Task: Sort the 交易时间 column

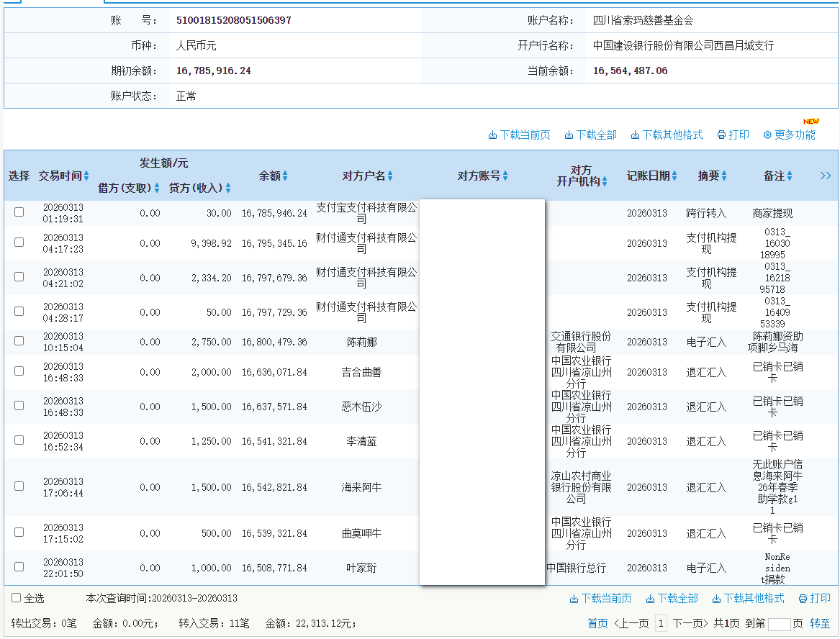Action: pyautogui.click(x=86, y=176)
